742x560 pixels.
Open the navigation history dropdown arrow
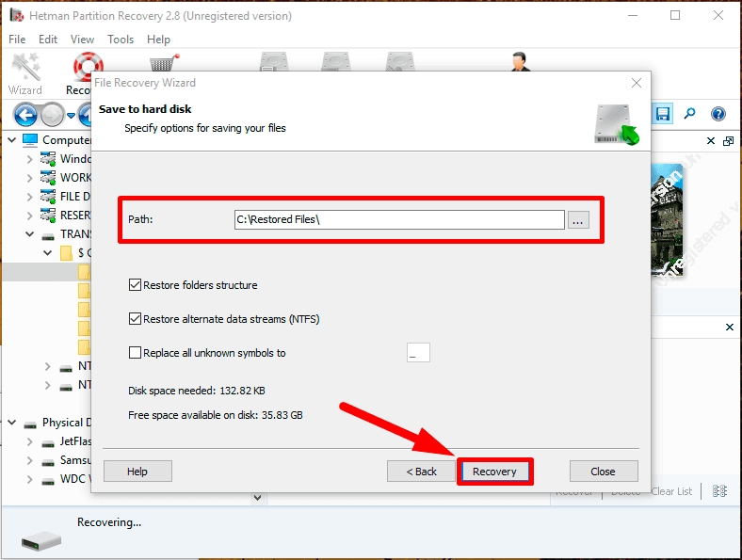pos(71,116)
